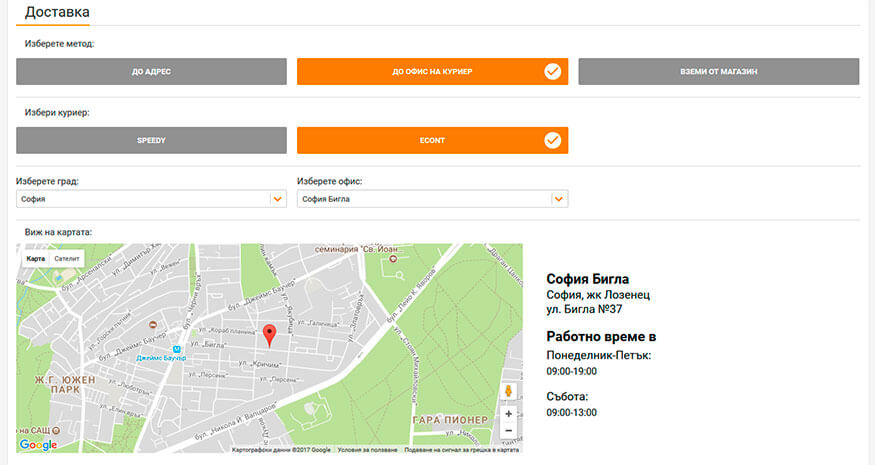Click the checkmark icon on ДО ОФИС НА КУРИЕР
Viewport: 875px width, 465px height.
552,71
